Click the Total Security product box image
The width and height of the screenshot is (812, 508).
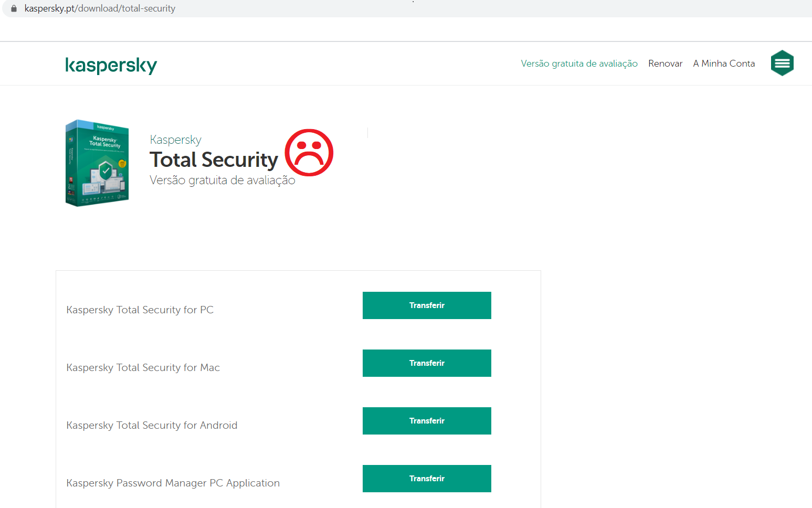coord(97,163)
